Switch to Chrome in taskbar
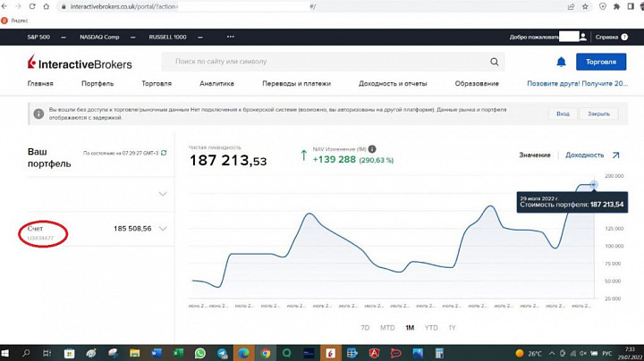 coord(266,353)
